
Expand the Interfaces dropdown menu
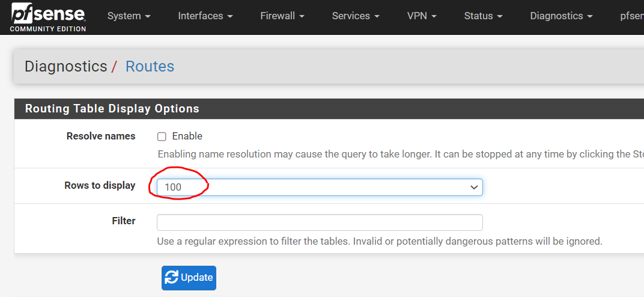point(205,16)
